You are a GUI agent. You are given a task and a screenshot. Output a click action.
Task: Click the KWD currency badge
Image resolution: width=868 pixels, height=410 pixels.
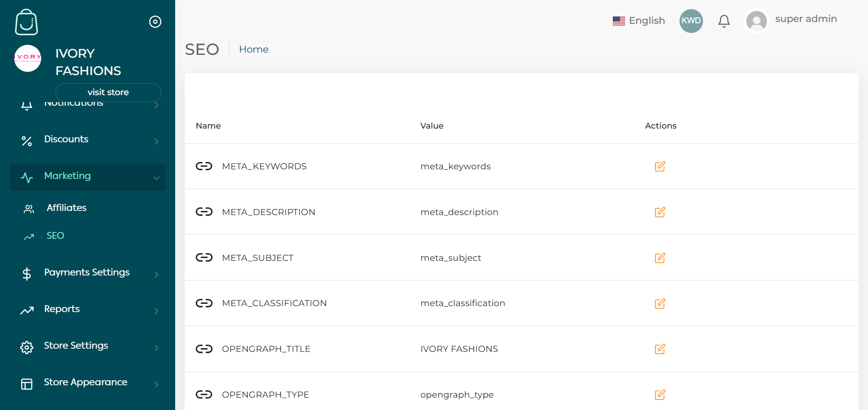point(691,21)
